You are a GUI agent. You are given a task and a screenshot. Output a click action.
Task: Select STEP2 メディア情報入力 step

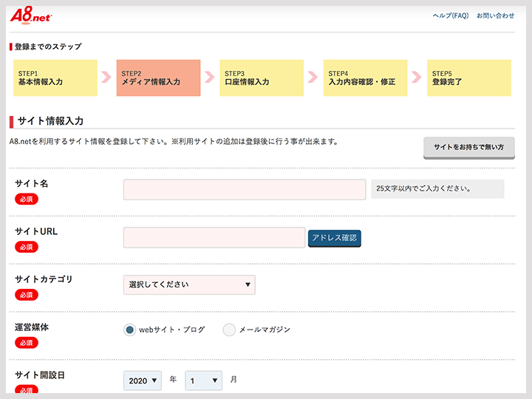[158, 78]
